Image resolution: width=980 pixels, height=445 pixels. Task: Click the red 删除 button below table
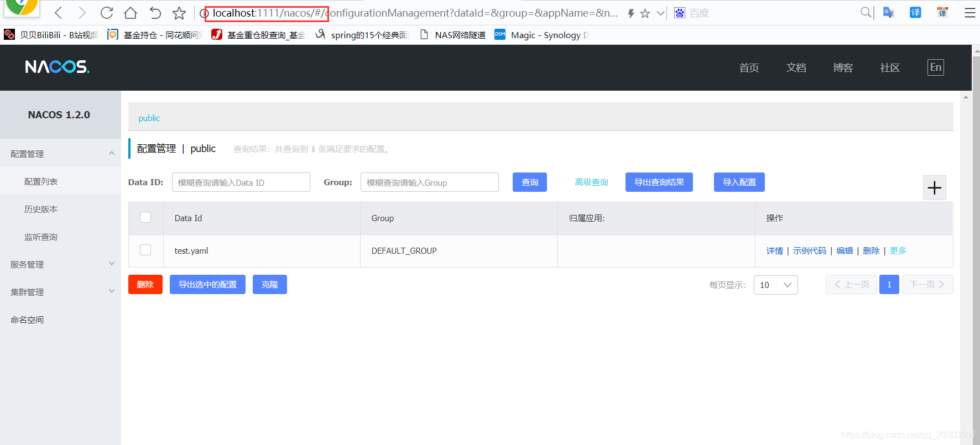[145, 284]
